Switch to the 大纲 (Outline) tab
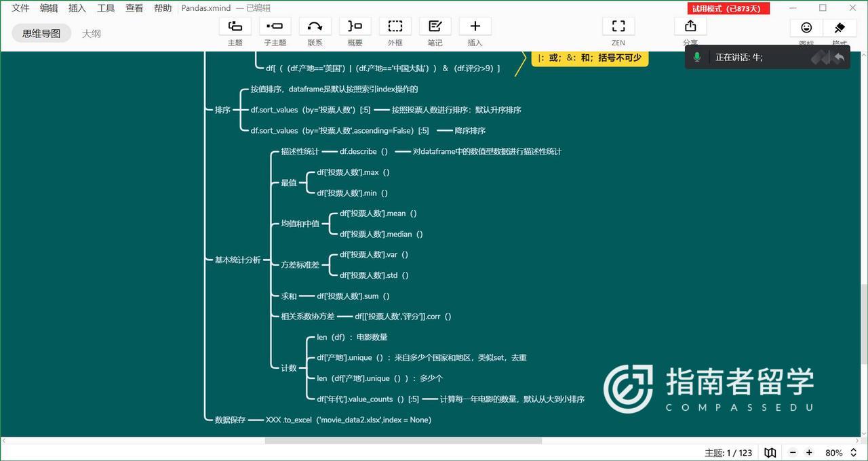The width and height of the screenshot is (868, 461). click(91, 33)
